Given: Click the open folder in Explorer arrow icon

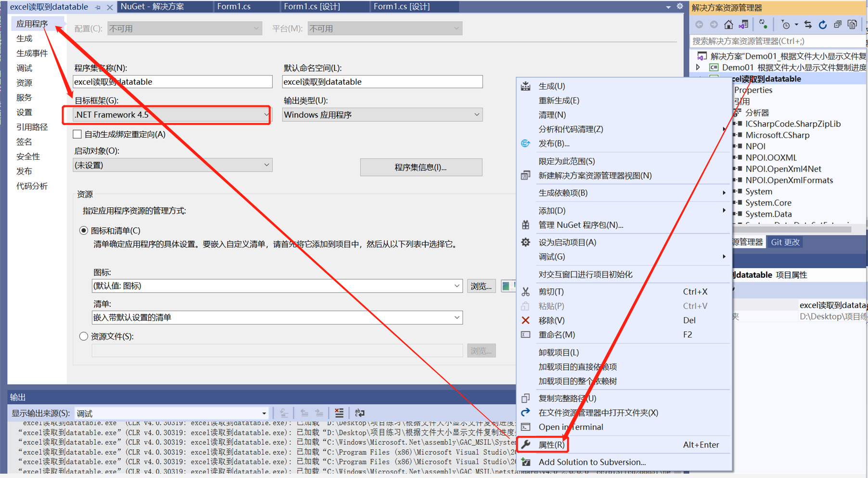Looking at the screenshot, I should (x=525, y=413).
